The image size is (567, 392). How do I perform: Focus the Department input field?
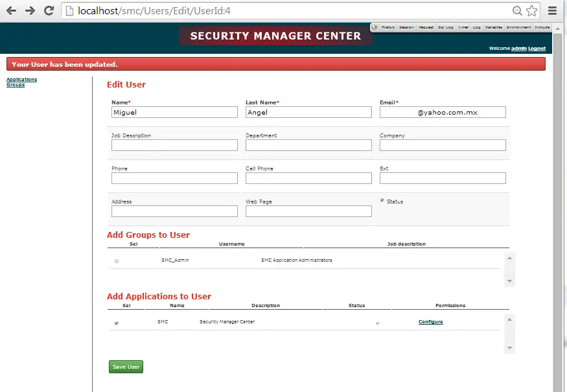(308, 145)
